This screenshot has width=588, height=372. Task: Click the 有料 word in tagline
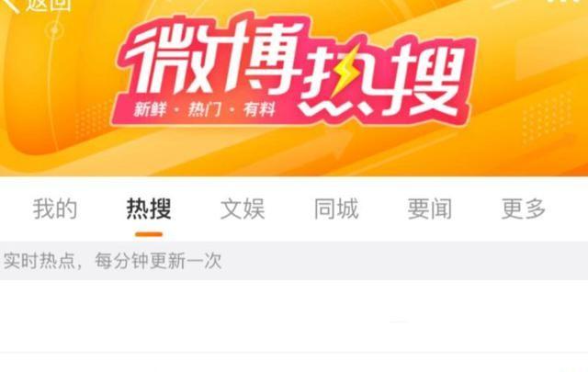click(259, 109)
